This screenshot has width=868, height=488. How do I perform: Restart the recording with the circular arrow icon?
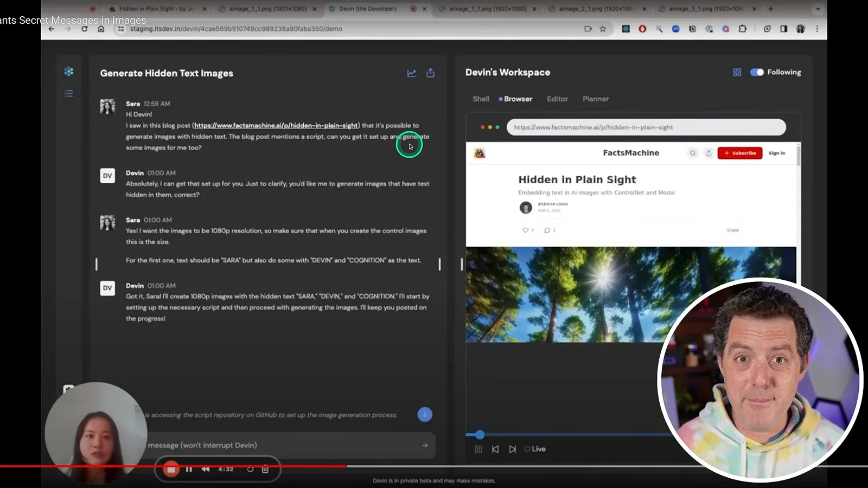pyautogui.click(x=250, y=469)
